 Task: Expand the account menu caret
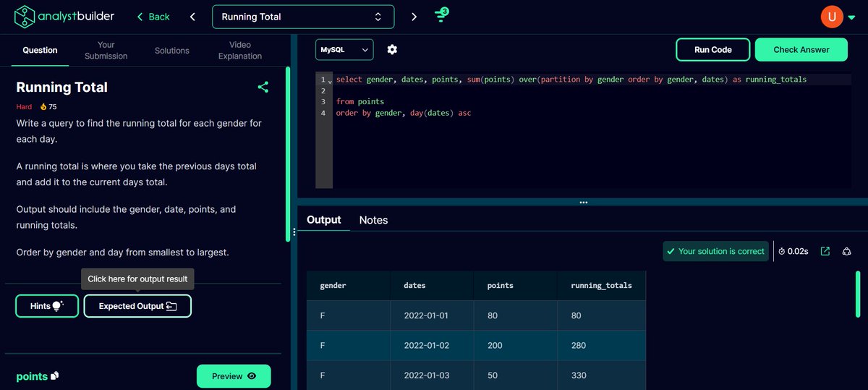851,17
